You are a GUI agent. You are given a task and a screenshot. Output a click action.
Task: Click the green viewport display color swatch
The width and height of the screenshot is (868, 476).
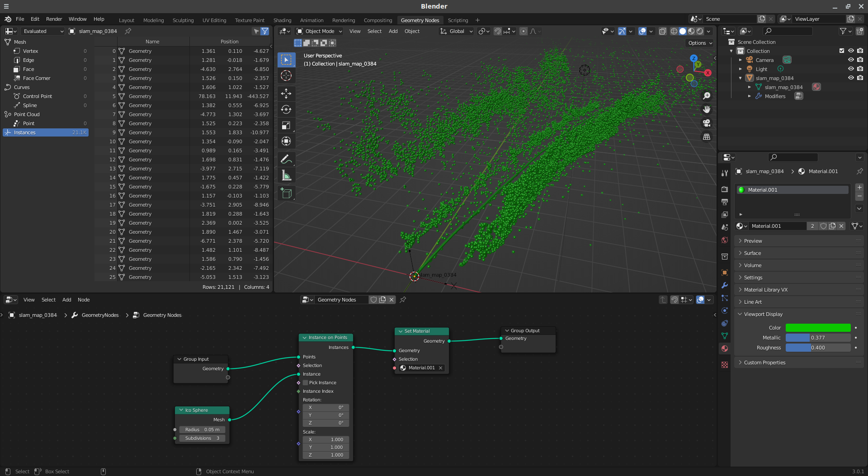pyautogui.click(x=818, y=328)
